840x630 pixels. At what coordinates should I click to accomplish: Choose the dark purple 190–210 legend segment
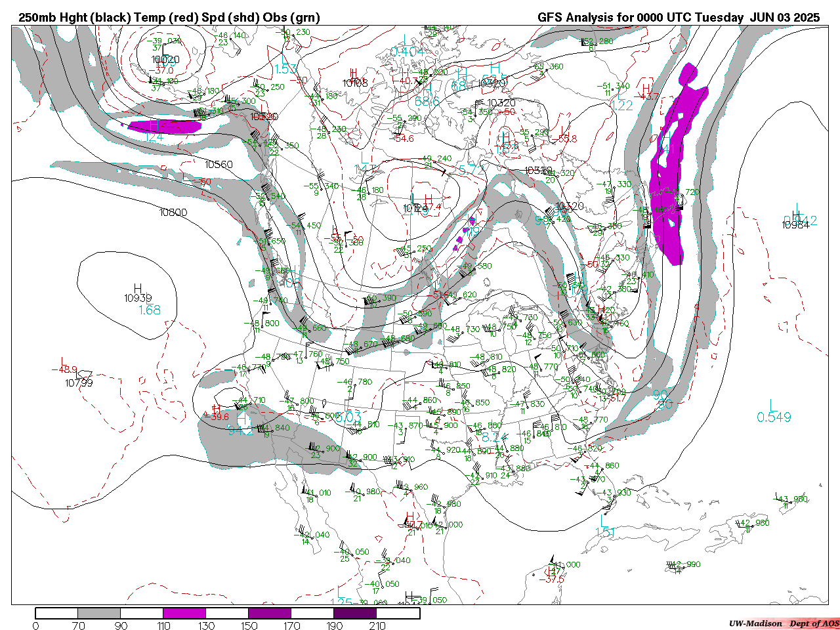point(356,614)
